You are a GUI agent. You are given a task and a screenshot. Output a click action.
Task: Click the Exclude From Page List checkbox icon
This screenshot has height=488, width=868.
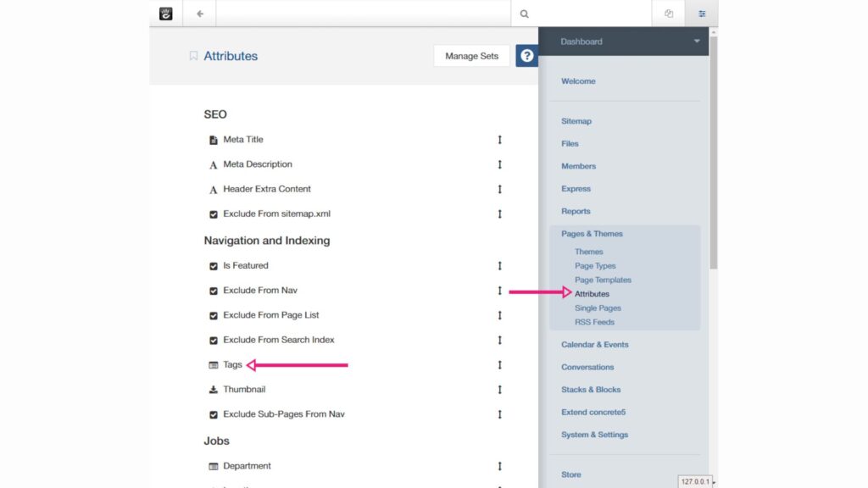click(213, 316)
